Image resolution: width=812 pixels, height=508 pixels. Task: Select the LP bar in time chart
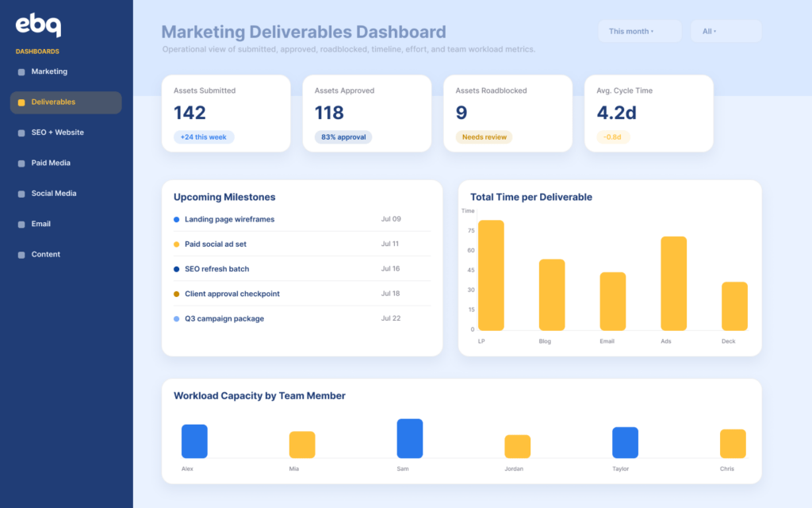point(491,275)
